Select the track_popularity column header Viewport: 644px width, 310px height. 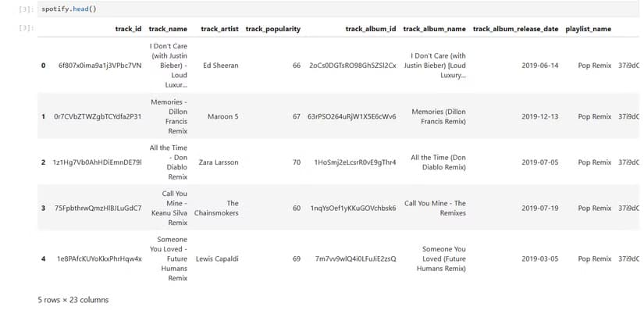tap(273, 29)
